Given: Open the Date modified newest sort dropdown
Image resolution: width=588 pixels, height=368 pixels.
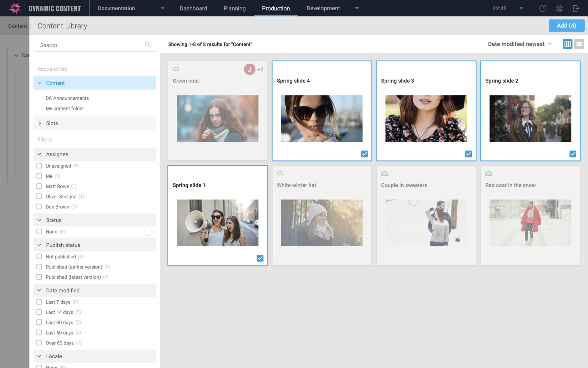Looking at the screenshot, I should tap(520, 44).
